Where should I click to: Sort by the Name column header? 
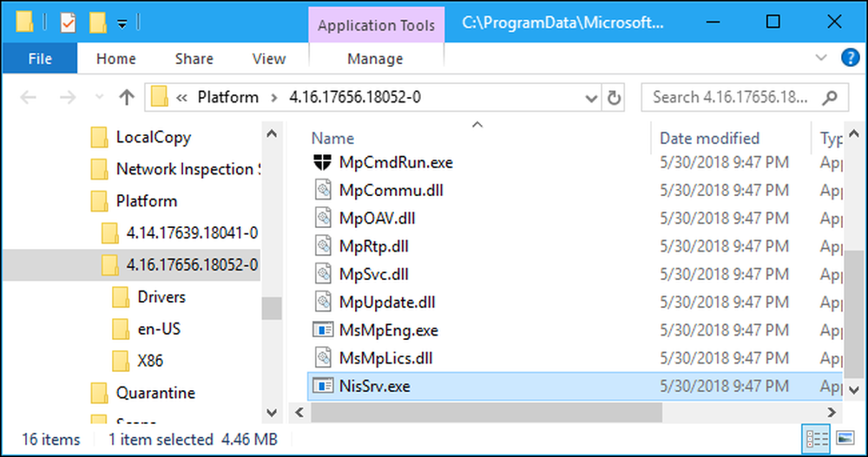332,139
